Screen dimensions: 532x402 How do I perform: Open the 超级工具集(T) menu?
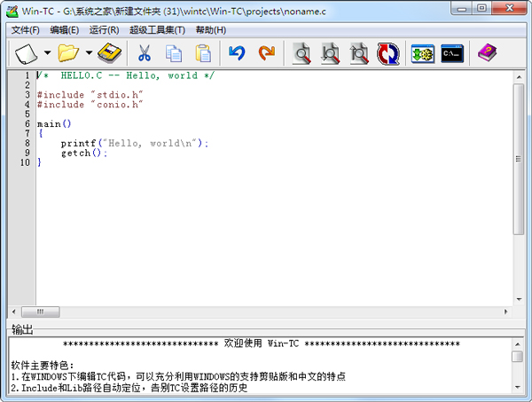coord(157,30)
